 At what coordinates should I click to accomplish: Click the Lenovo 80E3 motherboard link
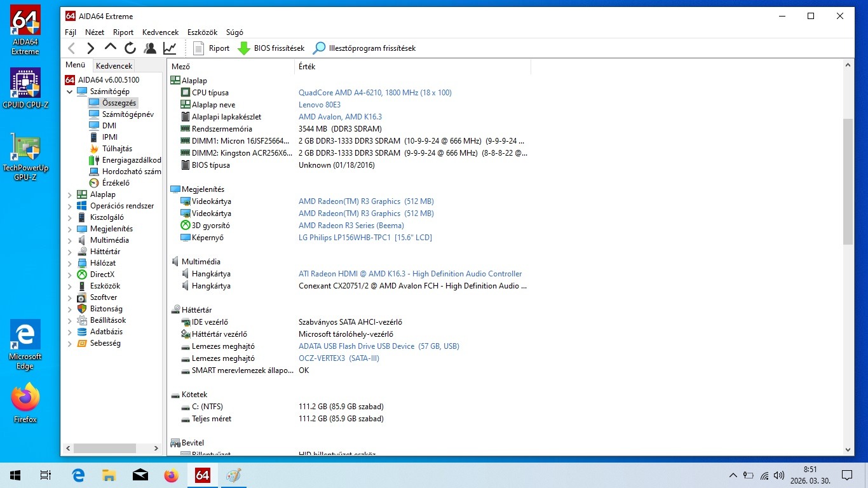click(x=320, y=105)
